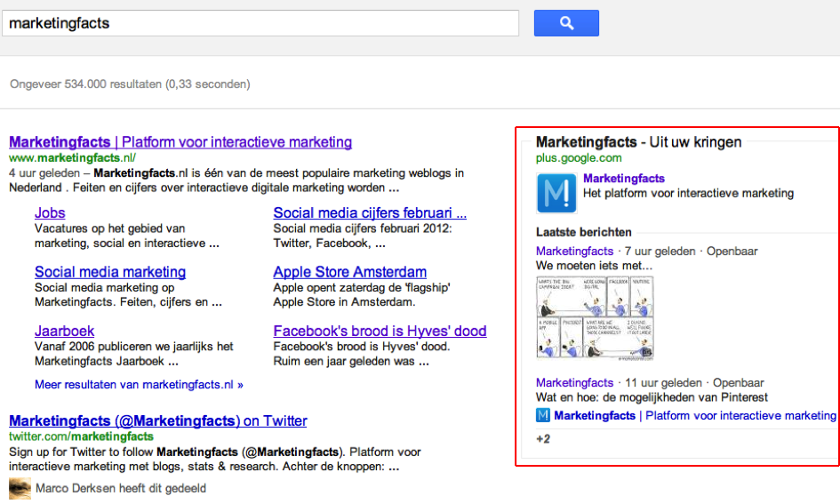The image size is (840, 504).
Task: Open the Apple Store Amsterdam sitelink
Action: [x=349, y=272]
